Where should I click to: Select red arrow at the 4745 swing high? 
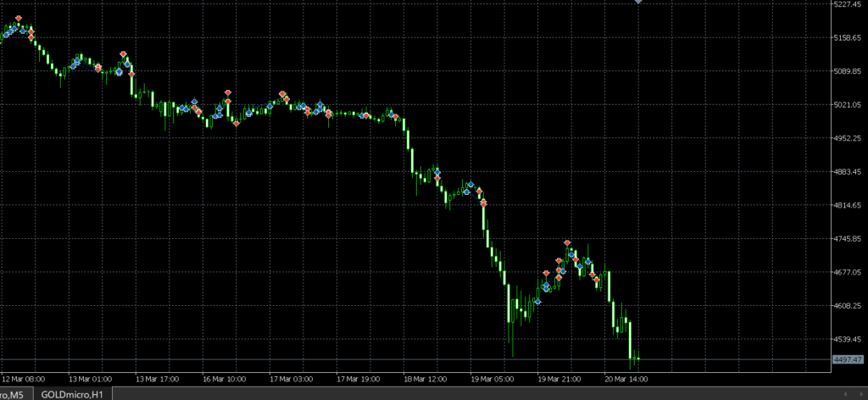click(567, 243)
